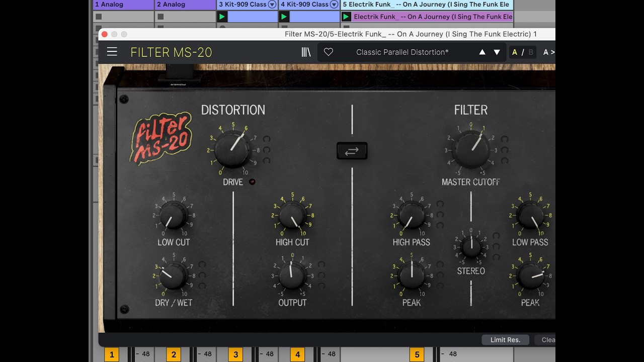This screenshot has height=362, width=644.
Task: Click the LOW CUT knob
Action: [174, 216]
